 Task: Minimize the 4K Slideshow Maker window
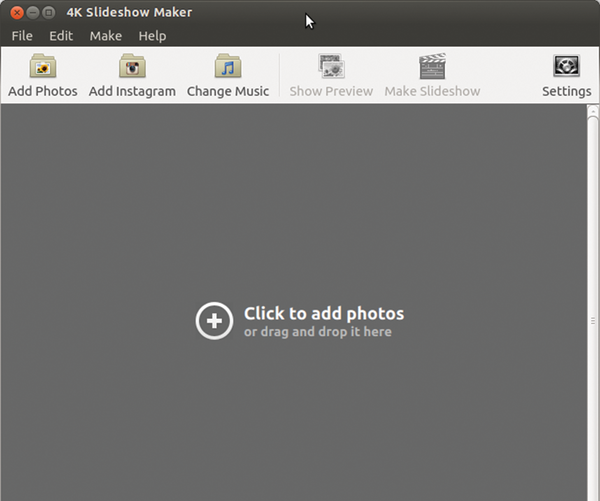[33, 13]
